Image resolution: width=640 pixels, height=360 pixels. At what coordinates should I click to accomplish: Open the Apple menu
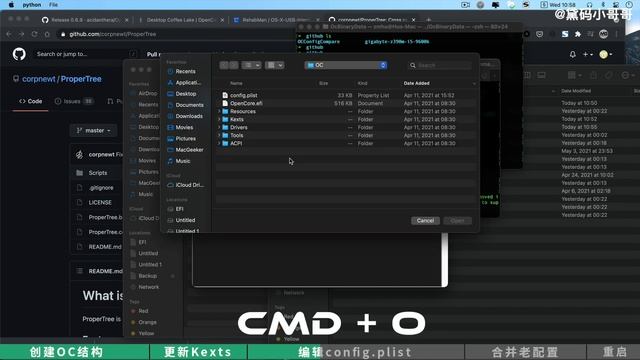click(x=11, y=4)
